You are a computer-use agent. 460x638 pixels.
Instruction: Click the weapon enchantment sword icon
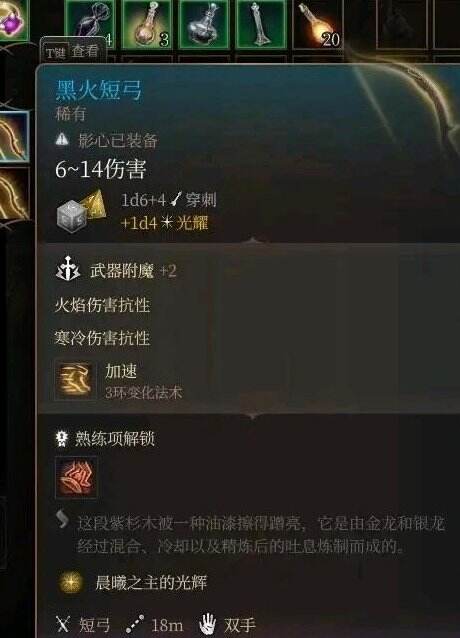[68, 269]
